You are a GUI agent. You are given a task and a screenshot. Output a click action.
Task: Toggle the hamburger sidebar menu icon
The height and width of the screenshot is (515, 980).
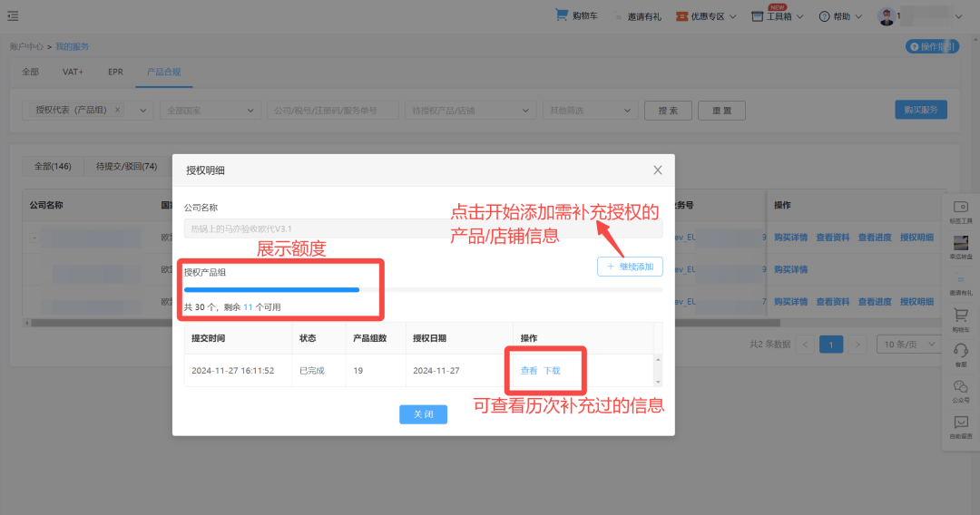point(13,16)
